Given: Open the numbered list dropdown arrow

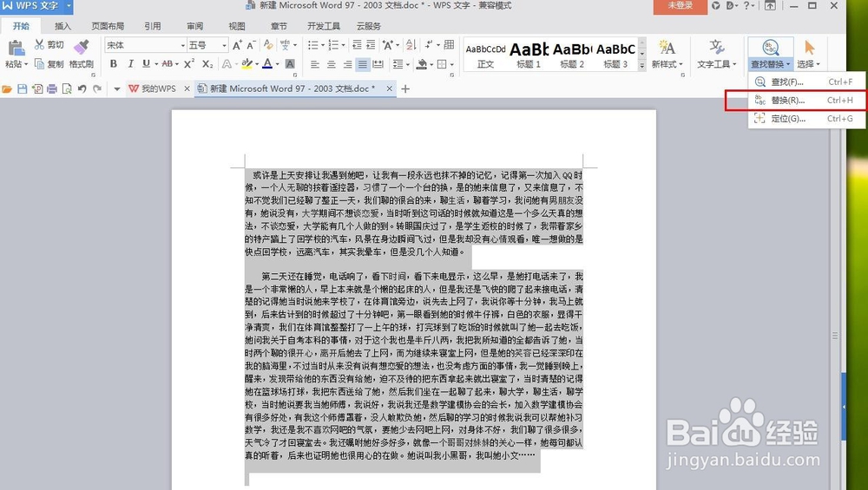Looking at the screenshot, I should (343, 45).
